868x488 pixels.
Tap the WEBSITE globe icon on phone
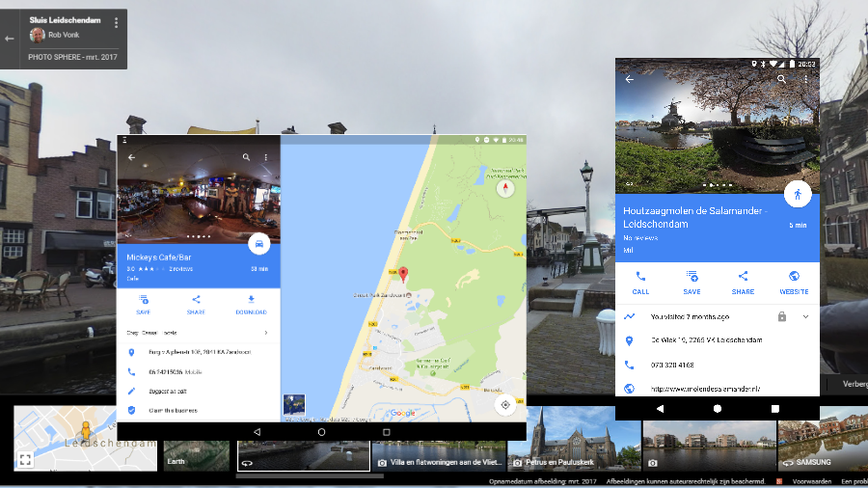[794, 277]
